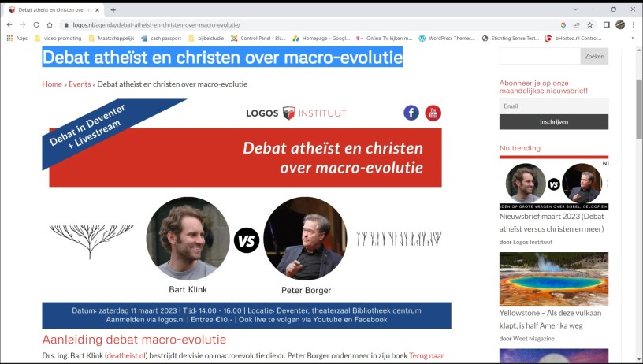Click the share page icon in address bar
Viewport: 643px width, 364px height.
tap(577, 24)
